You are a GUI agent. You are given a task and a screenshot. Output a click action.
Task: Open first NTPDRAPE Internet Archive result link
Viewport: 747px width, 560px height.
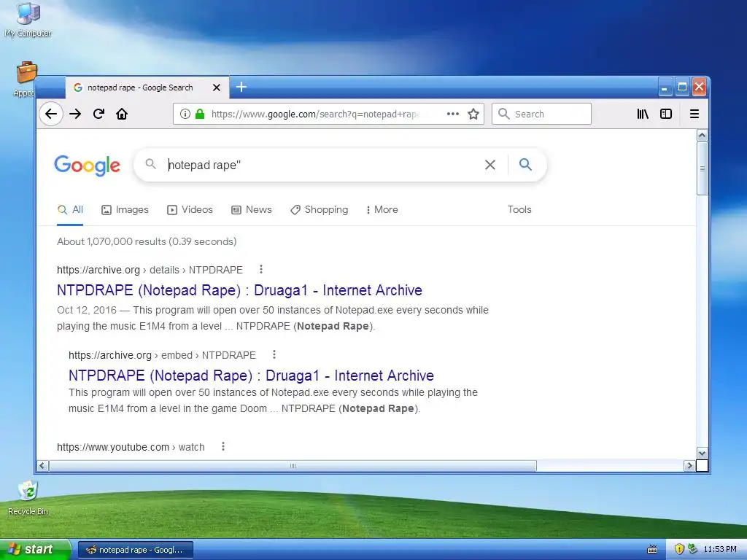pos(239,290)
